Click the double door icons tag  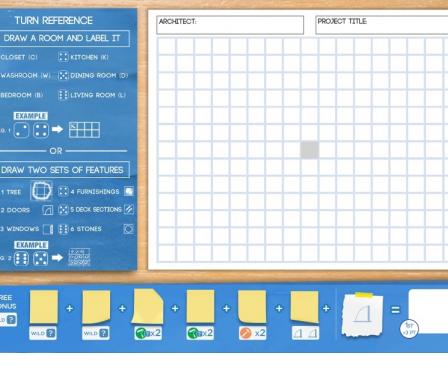point(305,333)
